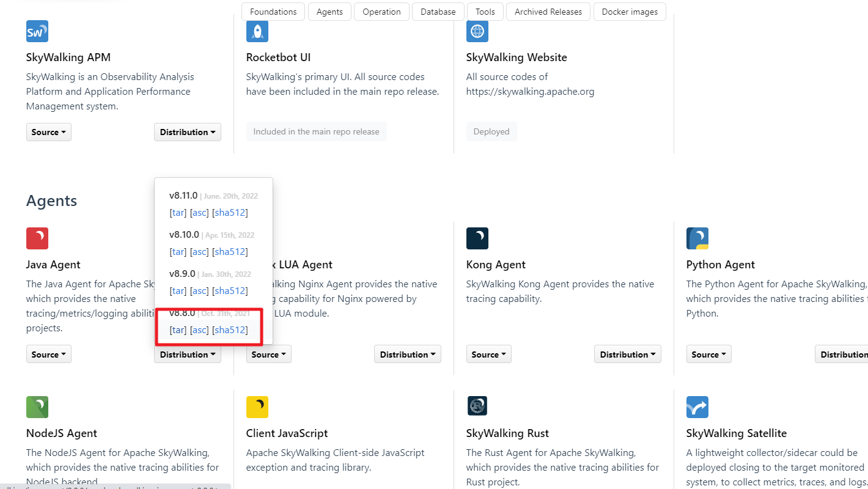Image resolution: width=868 pixels, height=489 pixels.
Task: Click the SkyWalking APM title
Action: (x=68, y=57)
